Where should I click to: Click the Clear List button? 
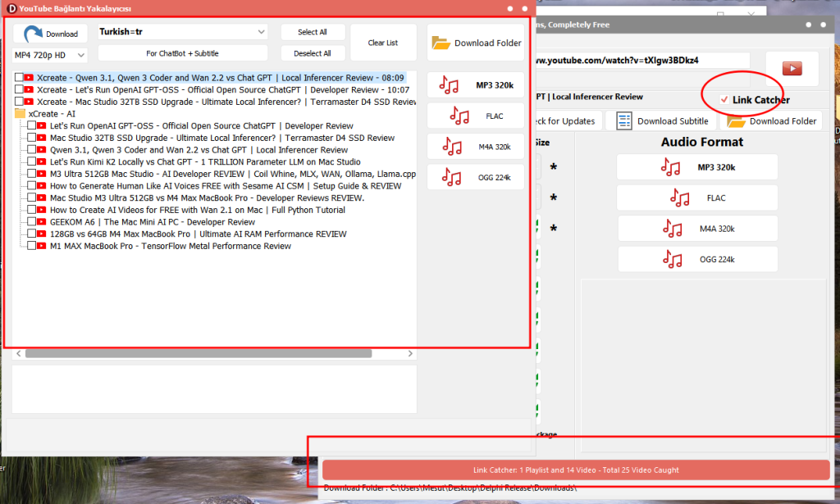[383, 43]
